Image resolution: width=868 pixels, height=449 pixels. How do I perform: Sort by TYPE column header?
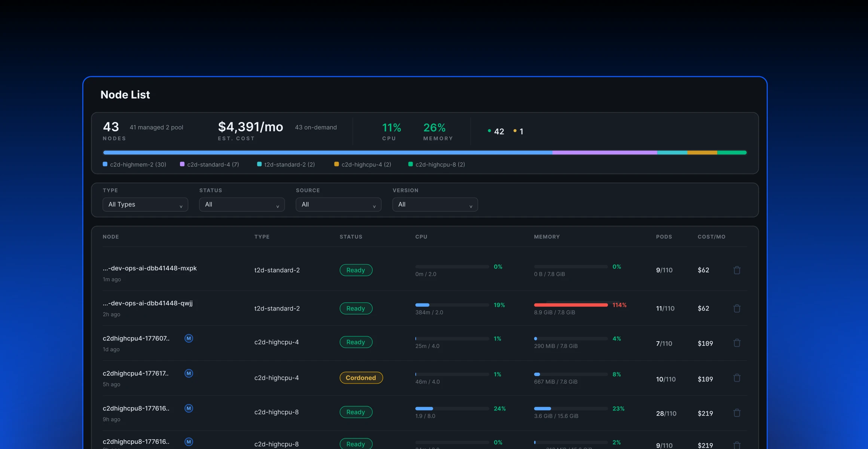262,237
